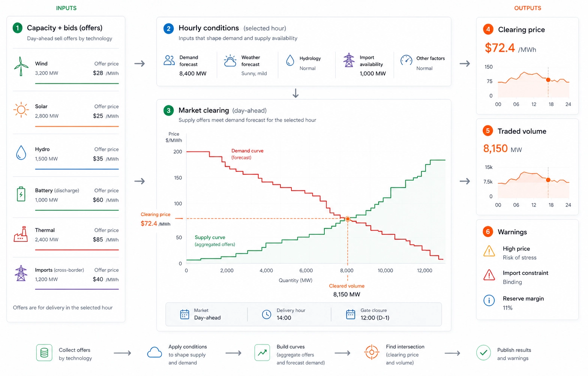Image resolution: width=588 pixels, height=376 pixels.
Task: Click the Imports transmission tower icon
Action: click(21, 273)
